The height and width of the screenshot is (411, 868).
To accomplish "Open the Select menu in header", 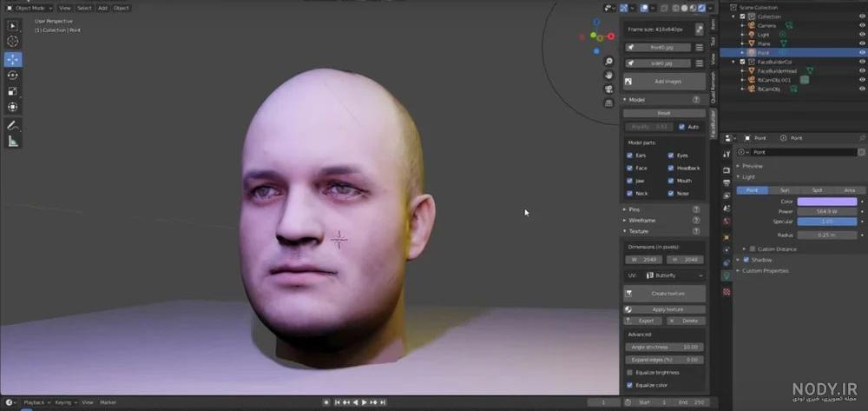I will tap(84, 8).
